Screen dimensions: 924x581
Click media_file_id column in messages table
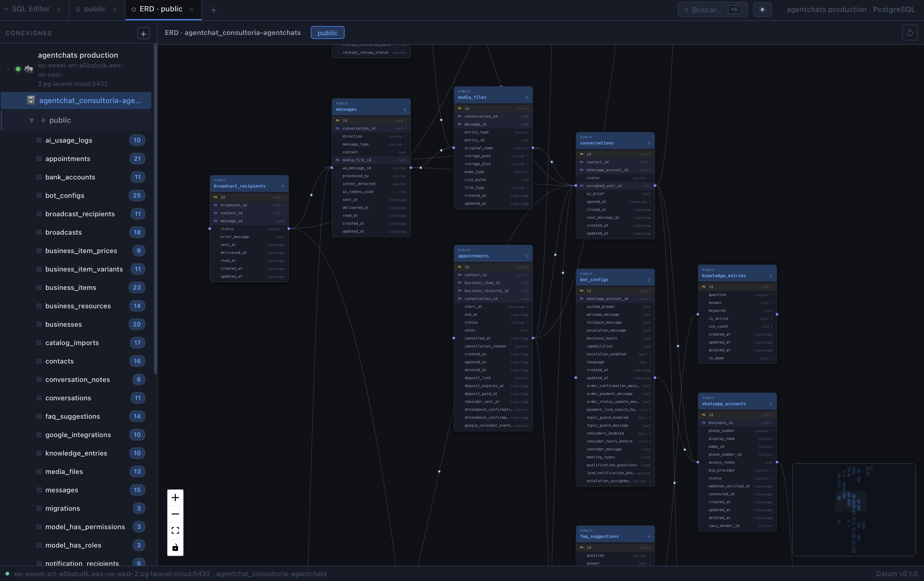[x=371, y=160]
